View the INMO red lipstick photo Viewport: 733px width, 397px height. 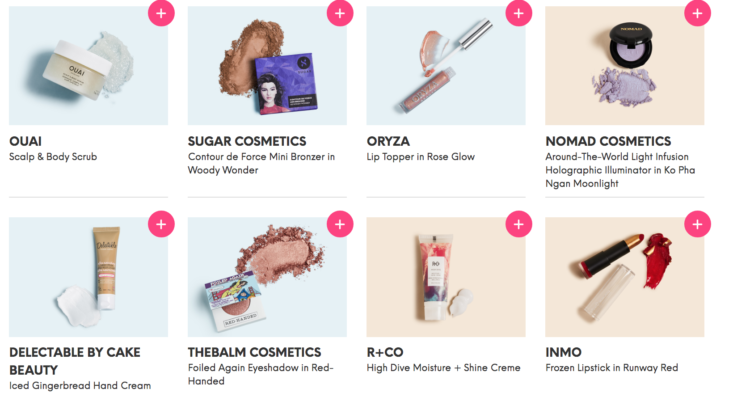[625, 277]
